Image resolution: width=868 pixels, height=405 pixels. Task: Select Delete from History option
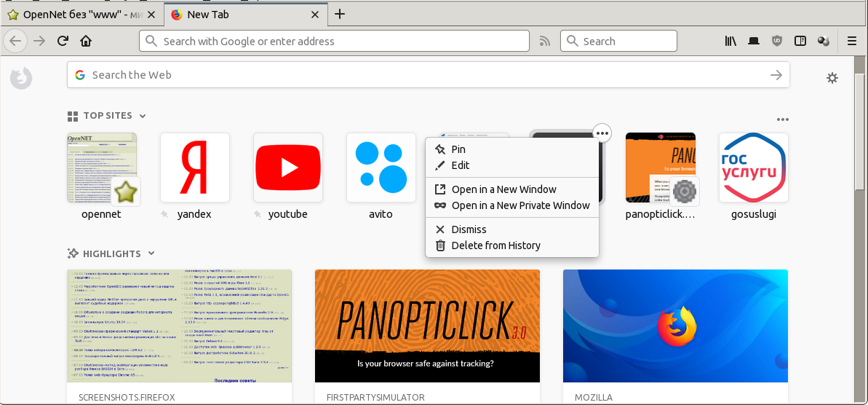[x=495, y=245]
